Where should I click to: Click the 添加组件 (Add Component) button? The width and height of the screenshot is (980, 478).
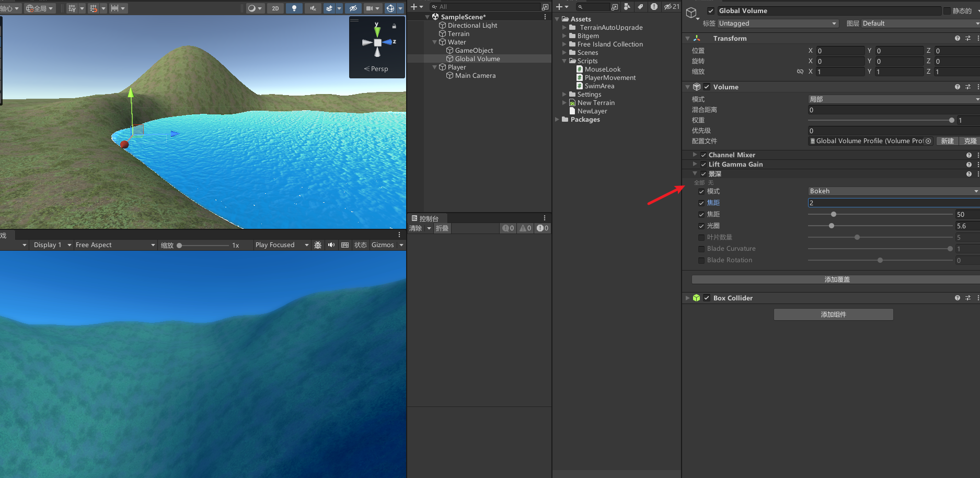tap(833, 314)
